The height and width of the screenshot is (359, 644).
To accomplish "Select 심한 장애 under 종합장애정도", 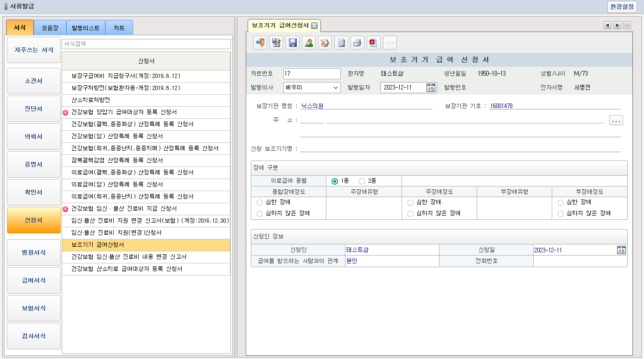I will [260, 202].
